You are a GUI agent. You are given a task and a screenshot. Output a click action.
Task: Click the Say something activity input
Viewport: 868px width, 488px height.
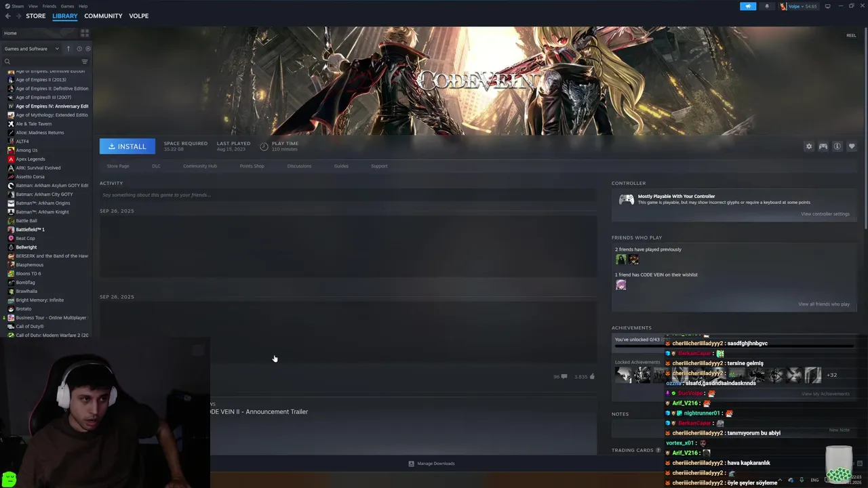[348, 195]
